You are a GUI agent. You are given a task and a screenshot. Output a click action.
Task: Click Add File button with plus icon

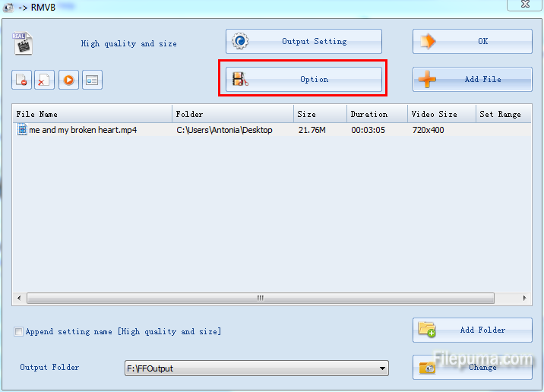(472, 79)
